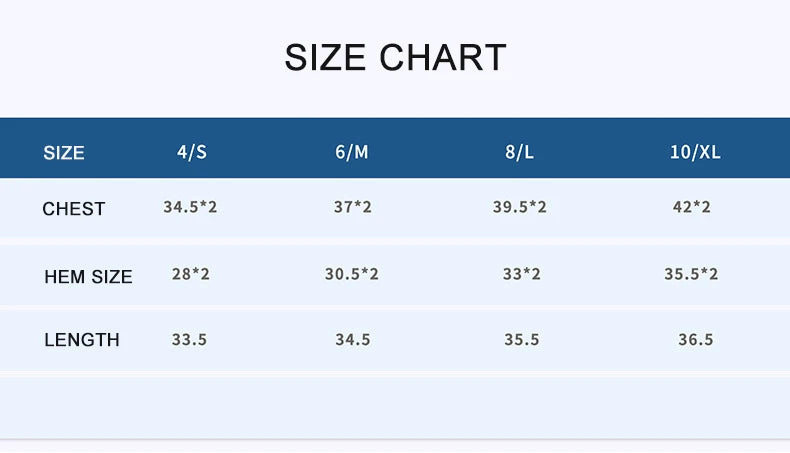
Task: Click chest value 42*2
Action: (x=692, y=207)
